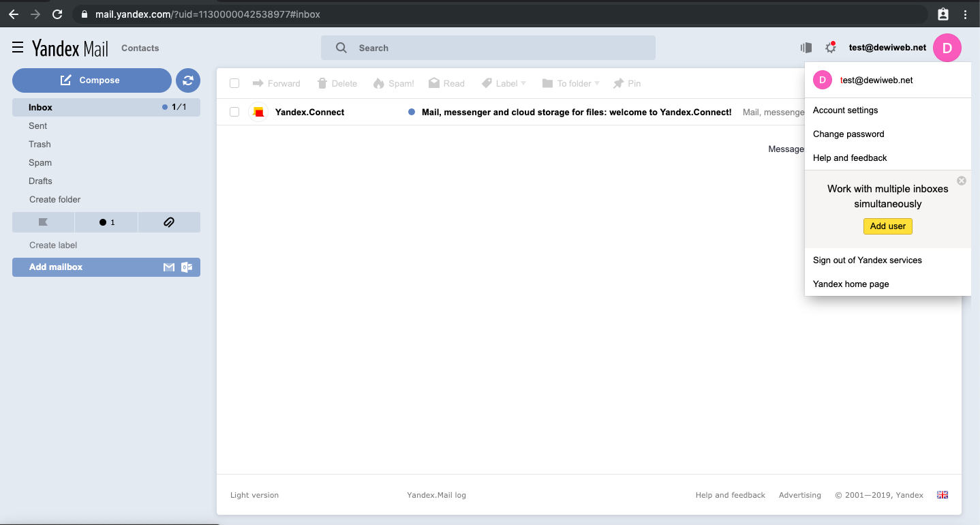Select Sign out of Yandex services

[867, 260]
